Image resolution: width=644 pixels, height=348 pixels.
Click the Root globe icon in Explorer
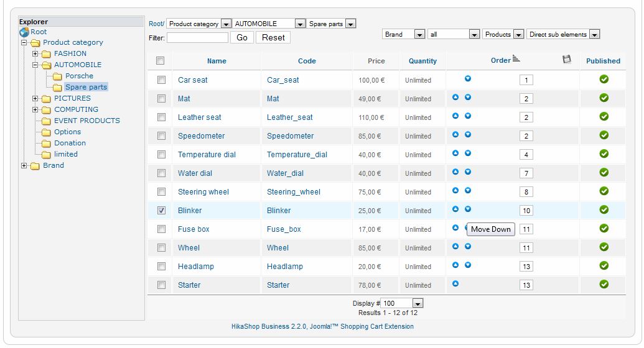click(24, 32)
